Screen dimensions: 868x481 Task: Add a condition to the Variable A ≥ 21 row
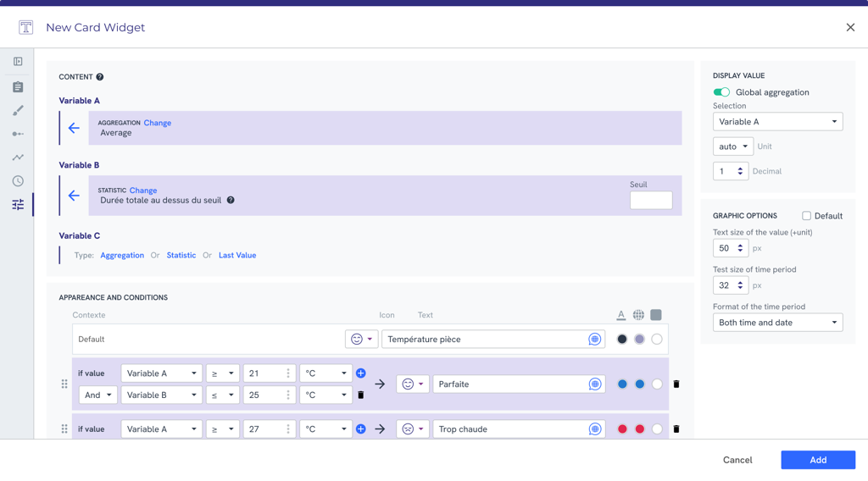(361, 373)
